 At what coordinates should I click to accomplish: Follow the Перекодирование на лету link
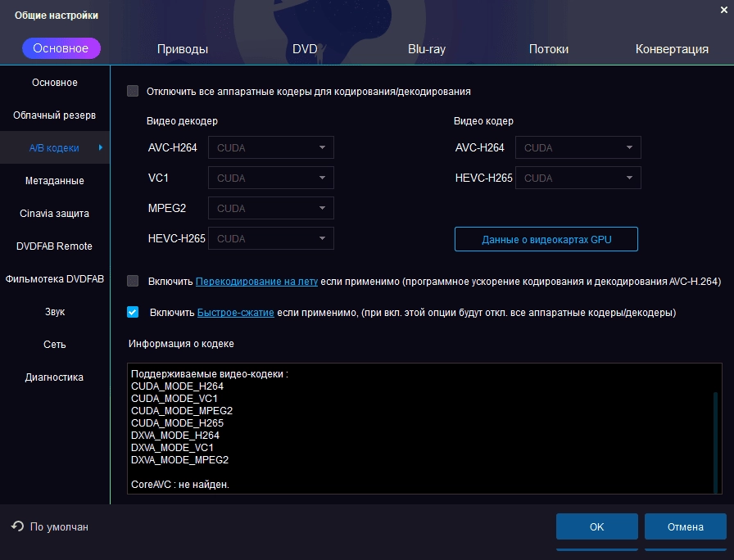pos(256,281)
